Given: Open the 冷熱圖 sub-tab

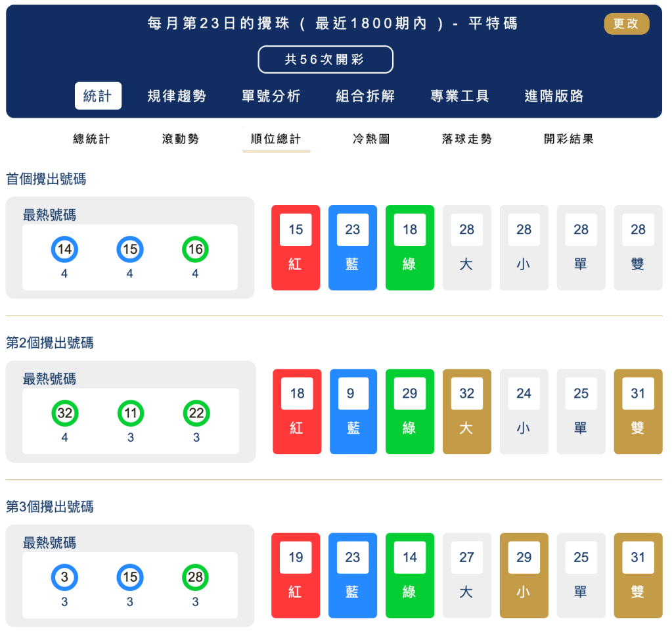Looking at the screenshot, I should point(370,138).
